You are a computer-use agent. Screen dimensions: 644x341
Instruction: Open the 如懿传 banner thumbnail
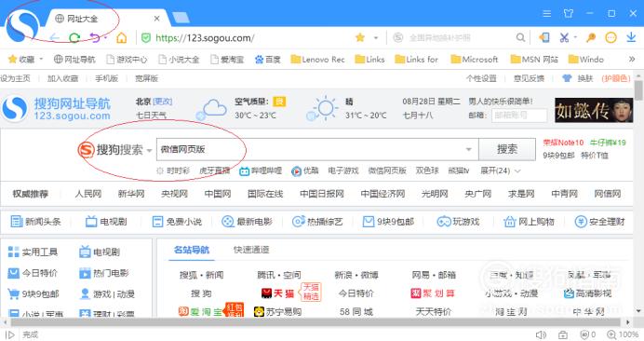[x=594, y=110]
